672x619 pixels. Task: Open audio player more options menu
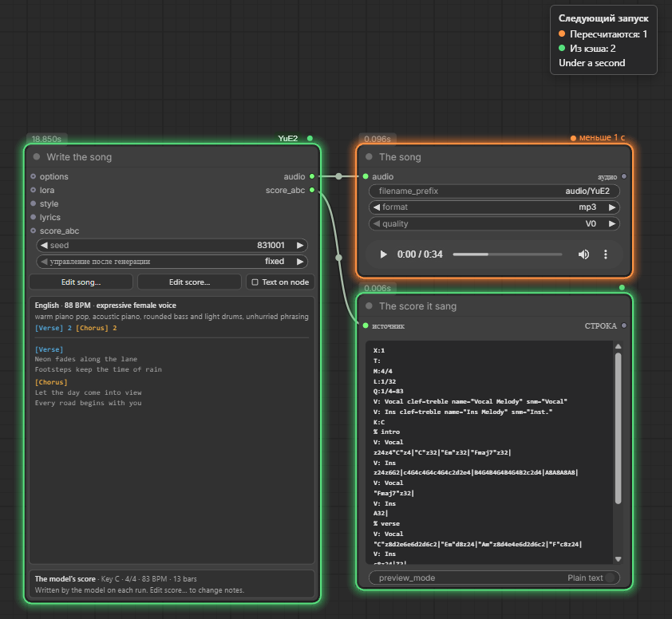click(606, 254)
